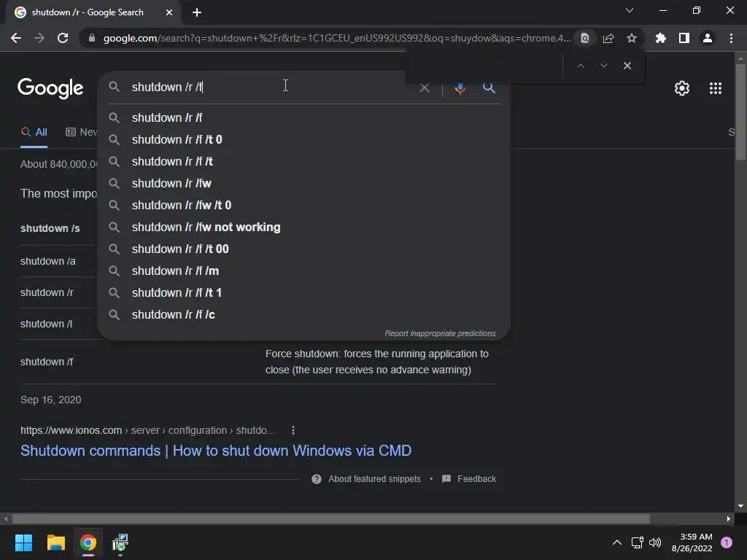
Task: Open the tab search chevron
Action: point(630,10)
